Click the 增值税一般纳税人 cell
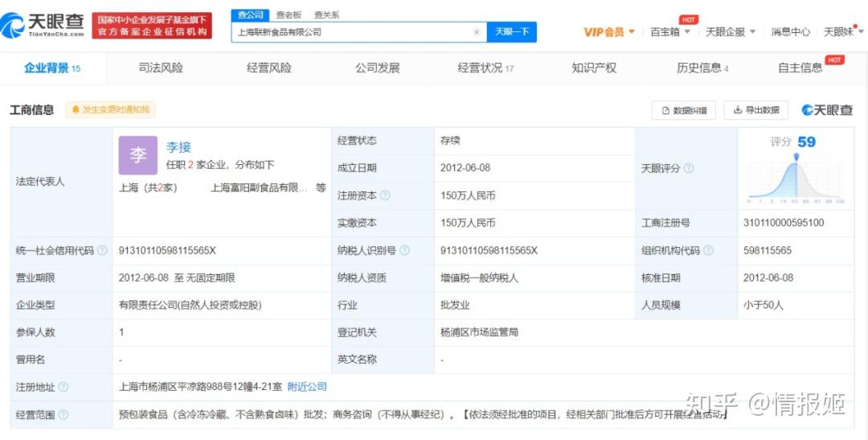Image resolution: width=868 pixels, height=440 pixels. pos(479,278)
